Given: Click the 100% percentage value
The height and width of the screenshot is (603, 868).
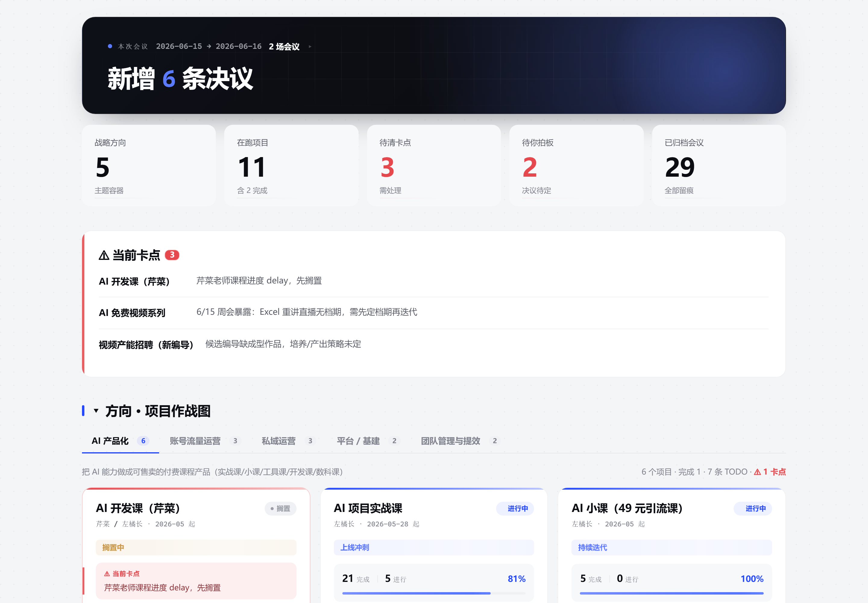Looking at the screenshot, I should coord(752,579).
